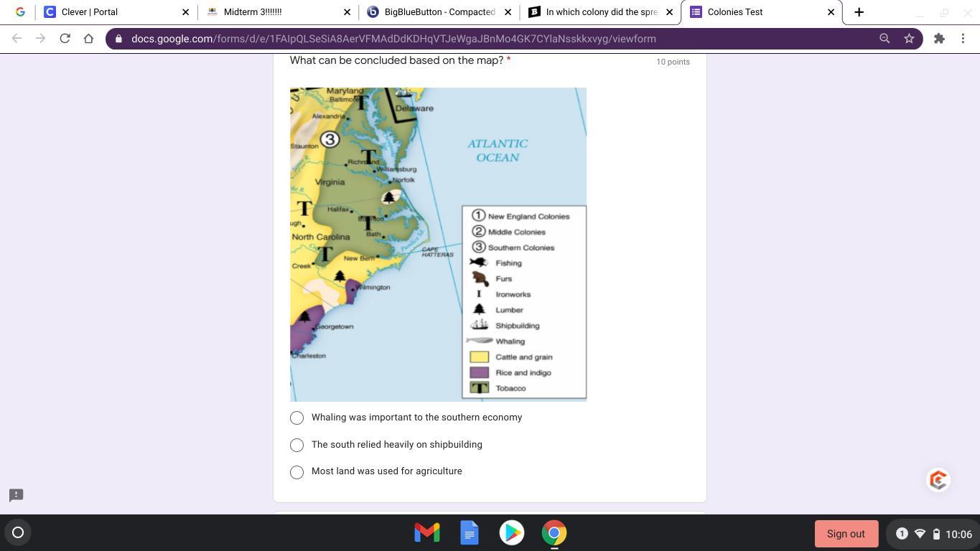Select "Whaling was important to the southern economy"

pyautogui.click(x=297, y=418)
